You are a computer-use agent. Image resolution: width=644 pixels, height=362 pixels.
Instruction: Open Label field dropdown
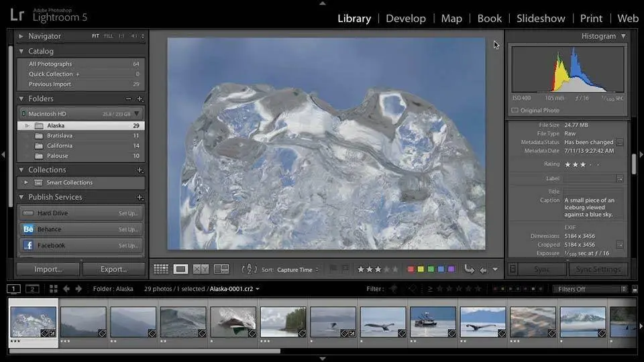click(620, 178)
